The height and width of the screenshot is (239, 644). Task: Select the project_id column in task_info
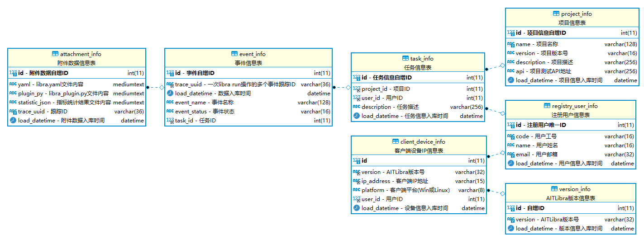[418, 89]
